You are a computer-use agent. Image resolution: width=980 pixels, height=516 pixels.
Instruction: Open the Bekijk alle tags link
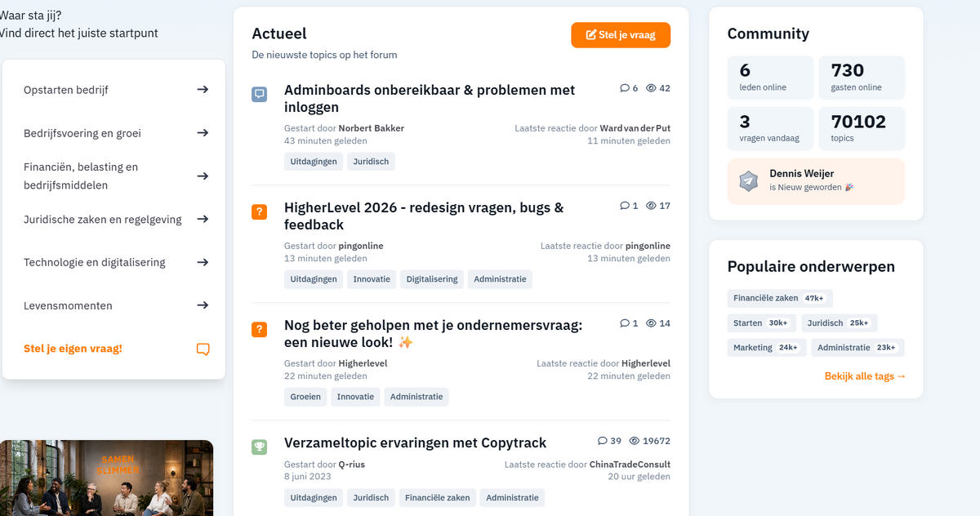(x=866, y=376)
